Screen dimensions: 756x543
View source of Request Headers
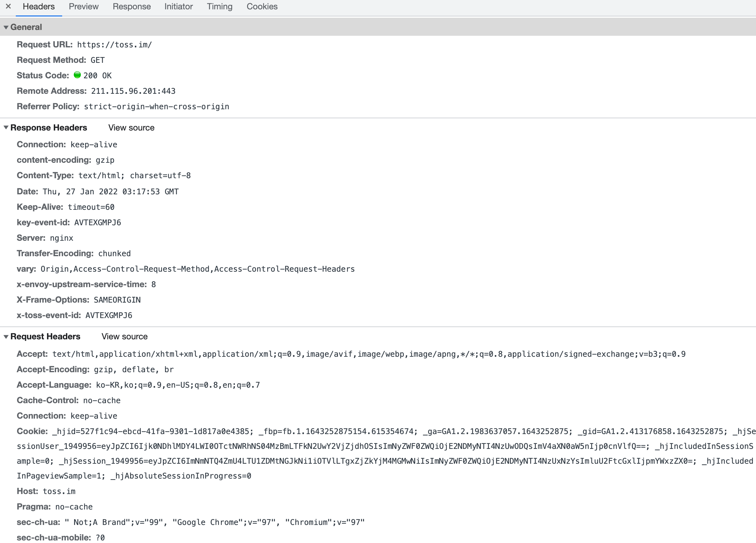[x=124, y=336]
